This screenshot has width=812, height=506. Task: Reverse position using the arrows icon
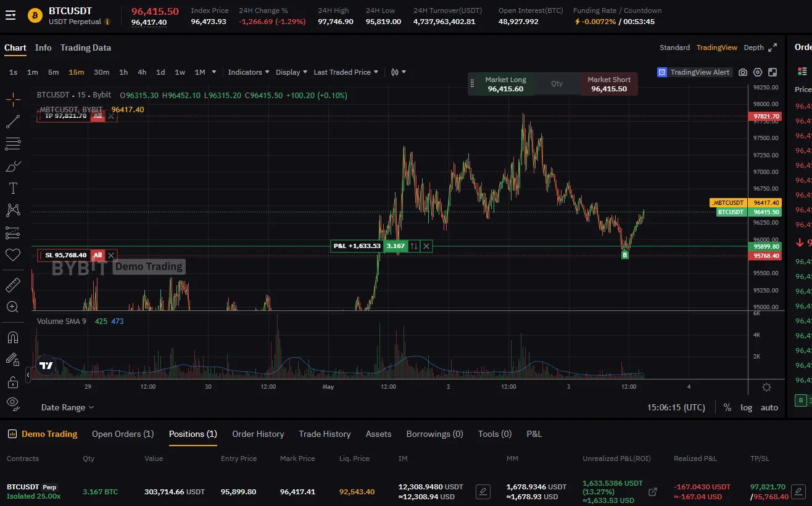pyautogui.click(x=414, y=246)
